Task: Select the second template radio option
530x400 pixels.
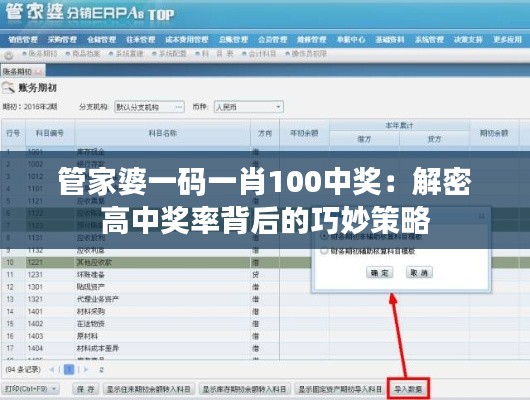Action: [324, 251]
